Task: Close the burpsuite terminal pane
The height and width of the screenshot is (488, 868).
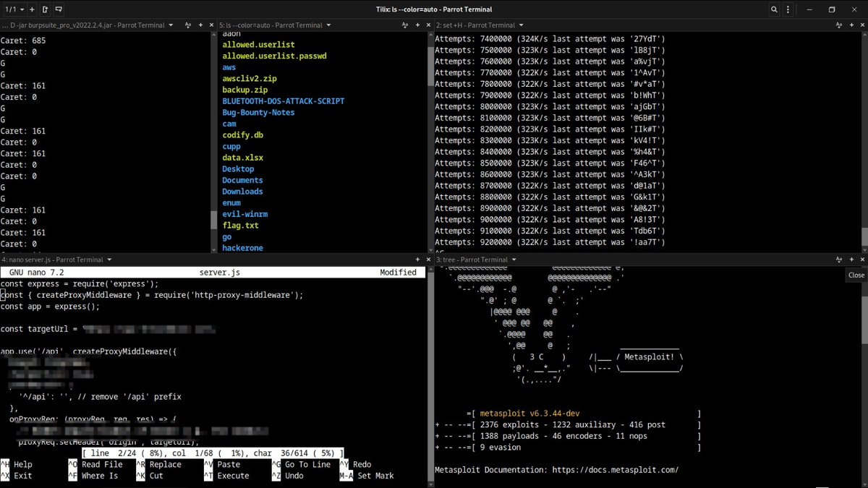Action: click(211, 25)
